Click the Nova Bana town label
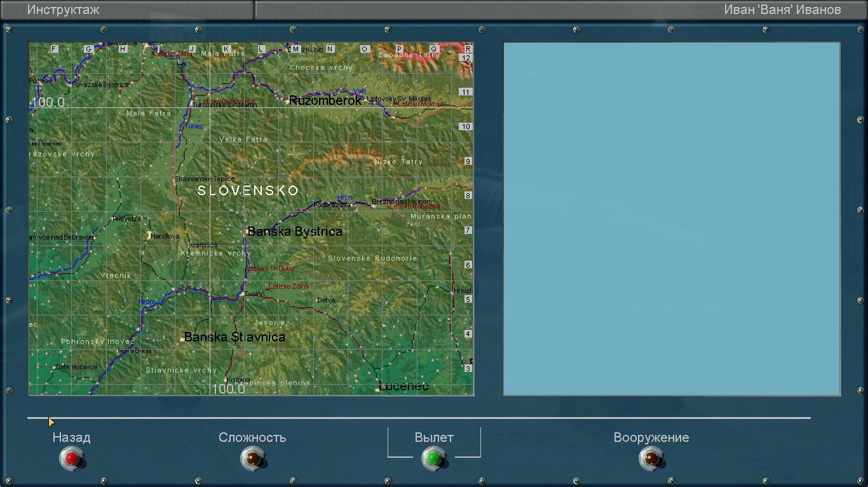Image resolution: width=868 pixels, height=487 pixels. 135,350
